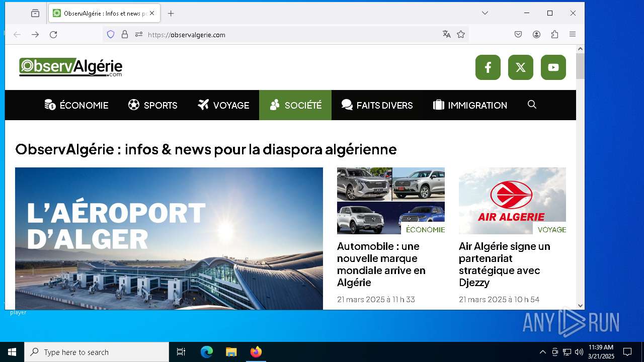Save page to Pocket
This screenshot has width=644, height=362.
coord(518,34)
